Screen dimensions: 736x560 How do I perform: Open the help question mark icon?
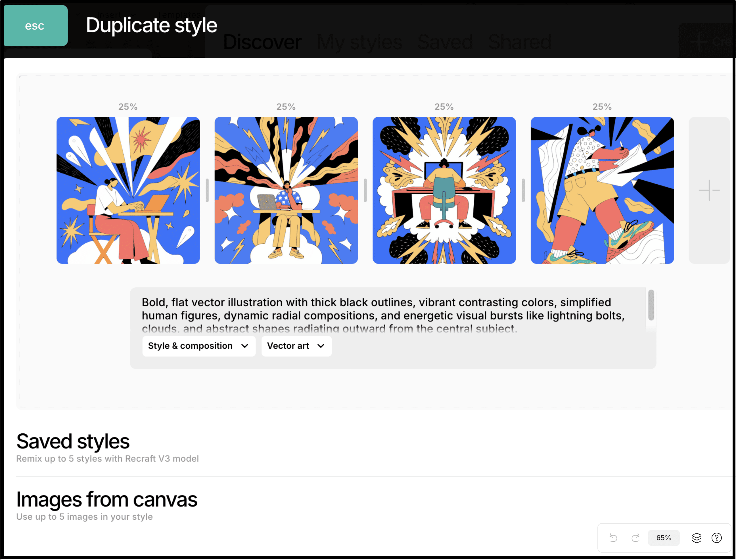pos(716,538)
